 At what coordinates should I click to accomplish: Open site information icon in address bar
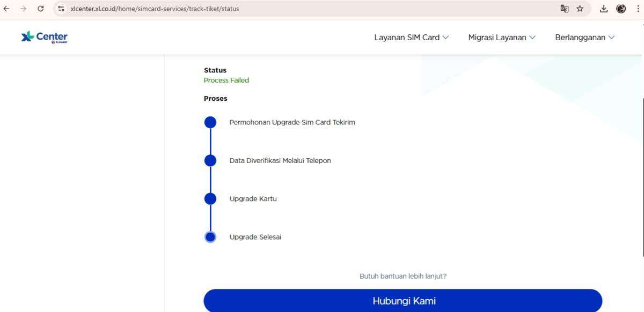[x=61, y=9]
